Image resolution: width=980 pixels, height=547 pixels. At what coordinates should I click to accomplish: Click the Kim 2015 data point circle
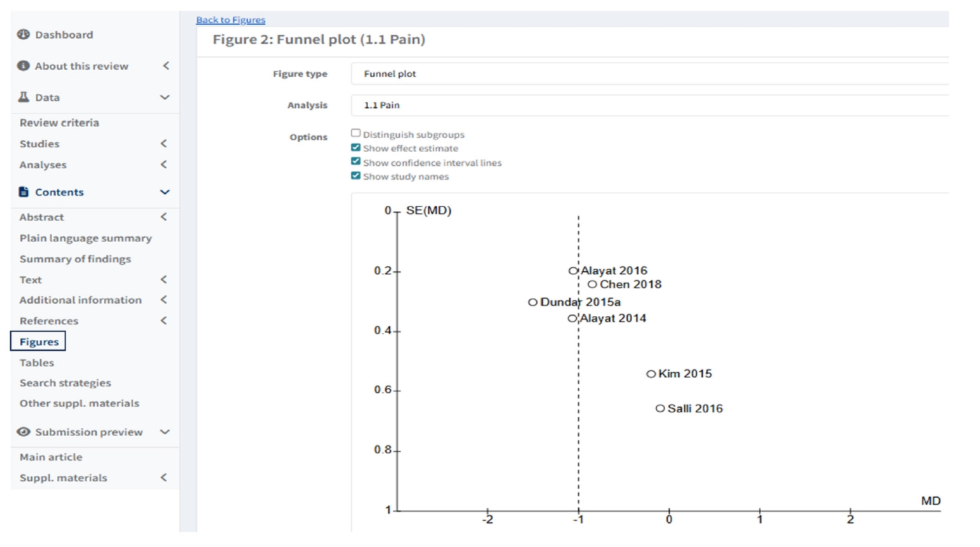[x=650, y=374]
